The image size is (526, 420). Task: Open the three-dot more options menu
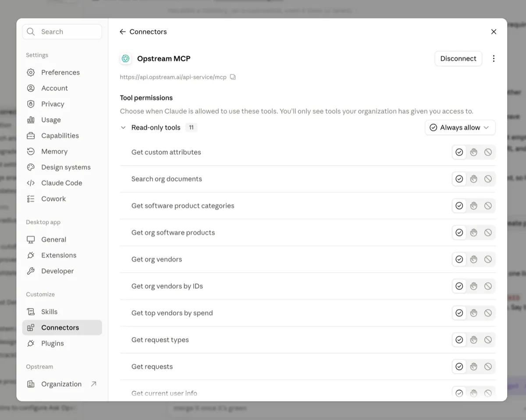click(494, 58)
